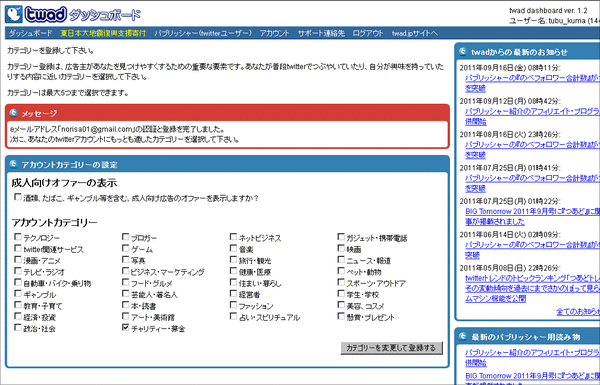Check the ペット・動物 category

click(341, 271)
